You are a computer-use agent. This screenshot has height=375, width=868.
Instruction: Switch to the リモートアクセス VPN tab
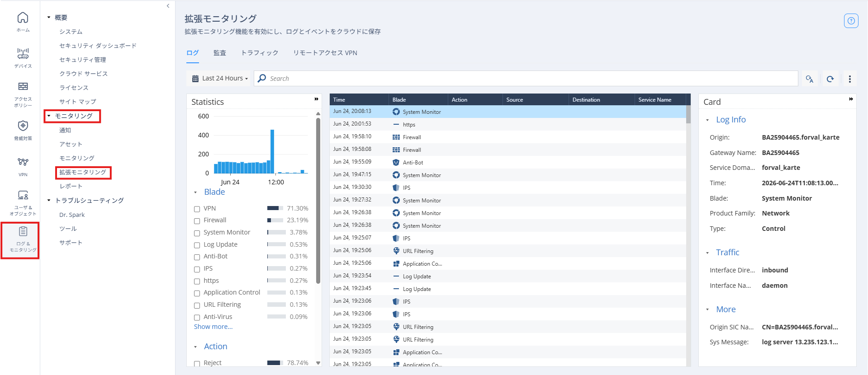[x=325, y=53]
